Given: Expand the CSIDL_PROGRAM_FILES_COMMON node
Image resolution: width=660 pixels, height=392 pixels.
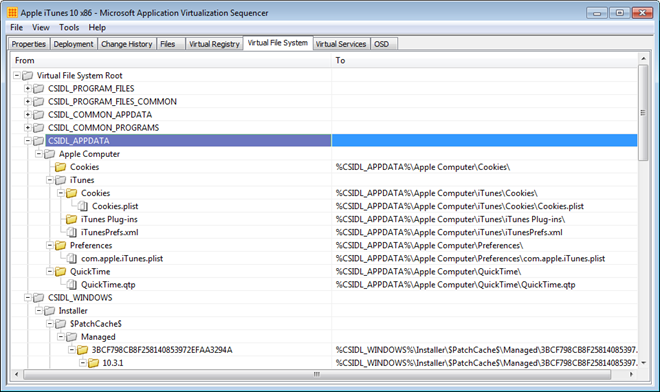Looking at the screenshot, I should (28, 102).
